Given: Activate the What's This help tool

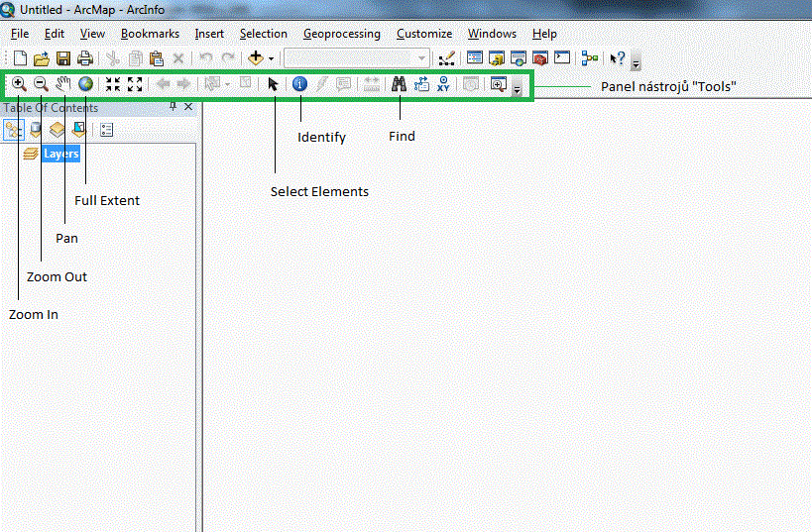Looking at the screenshot, I should pos(618,58).
